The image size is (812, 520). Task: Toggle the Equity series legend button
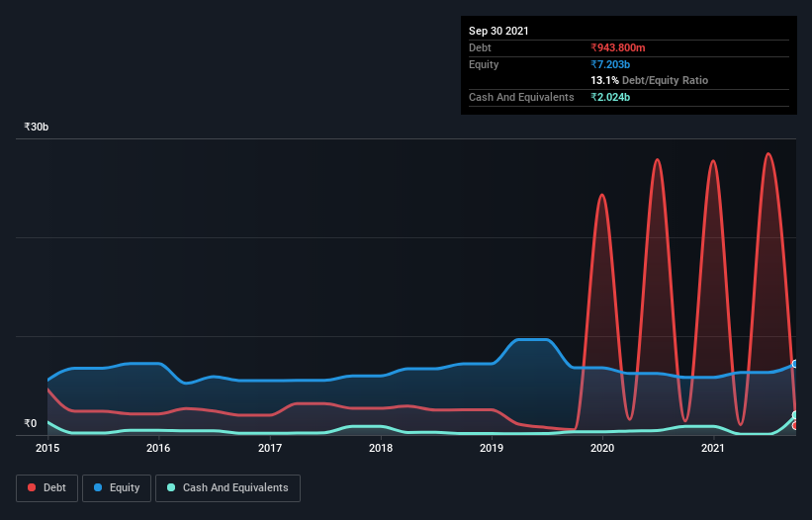(117, 488)
